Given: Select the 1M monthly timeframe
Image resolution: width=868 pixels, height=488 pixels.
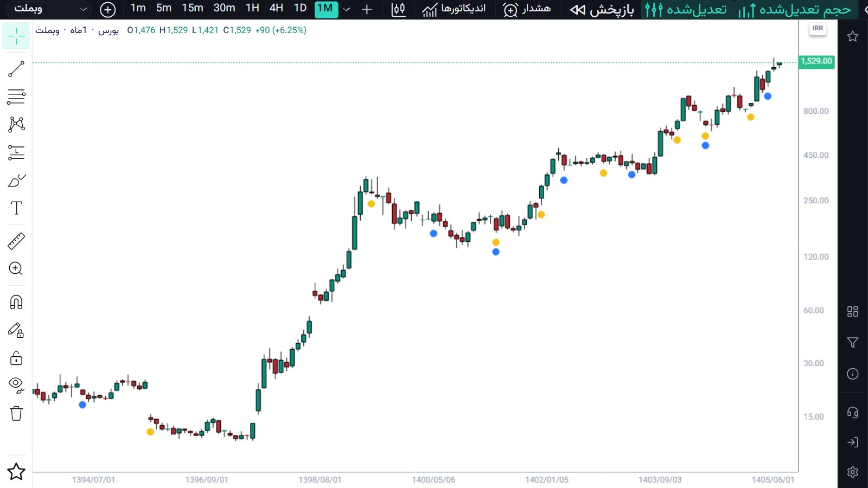Looking at the screenshot, I should click(325, 9).
